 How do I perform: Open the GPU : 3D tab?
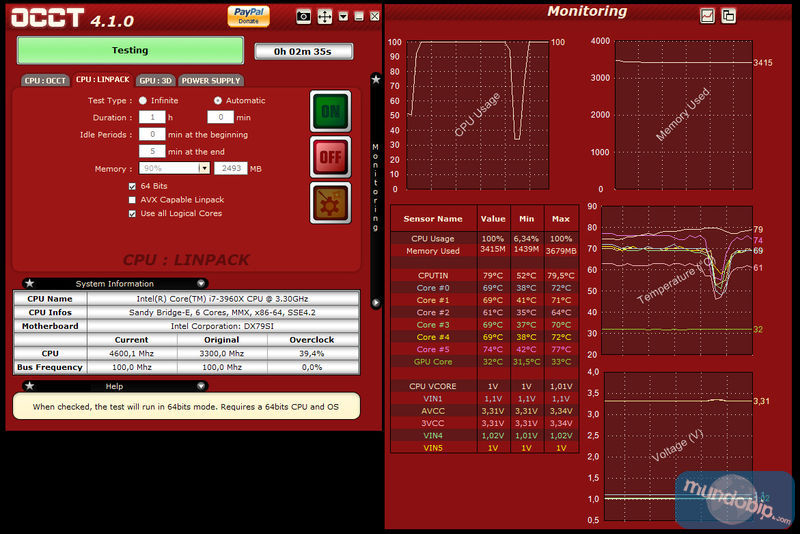point(156,81)
